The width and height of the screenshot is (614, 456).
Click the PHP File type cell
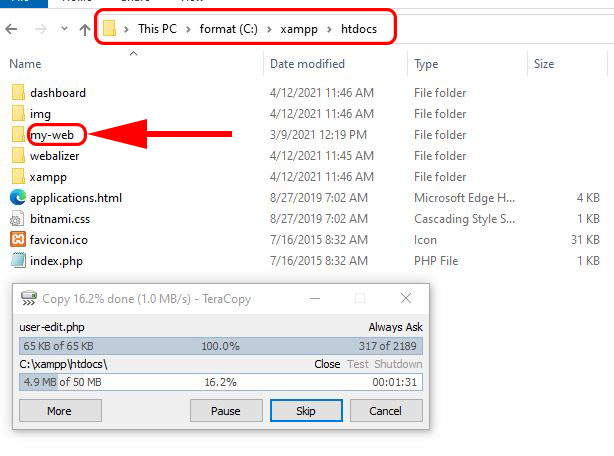click(436, 261)
